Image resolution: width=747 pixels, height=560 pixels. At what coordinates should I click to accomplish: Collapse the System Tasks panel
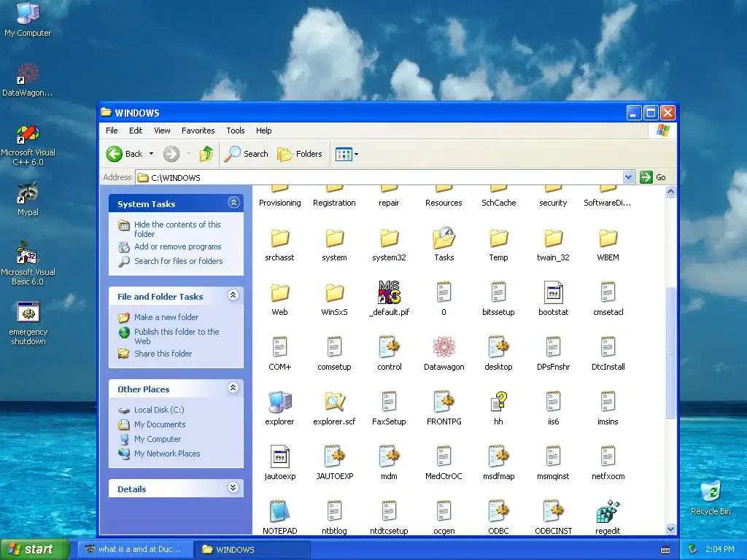pos(233,203)
